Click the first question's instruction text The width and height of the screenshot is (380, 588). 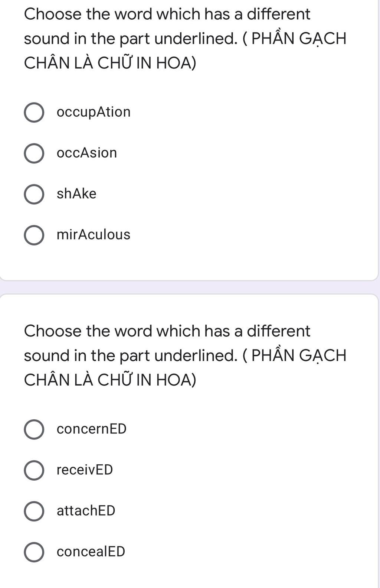[185, 38]
